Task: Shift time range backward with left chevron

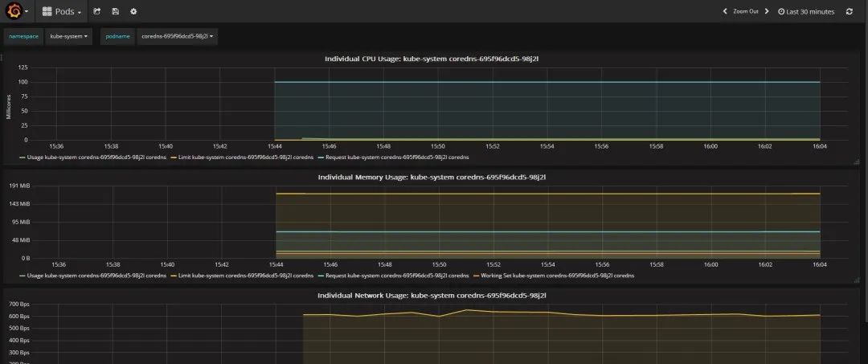Action: 725,11
